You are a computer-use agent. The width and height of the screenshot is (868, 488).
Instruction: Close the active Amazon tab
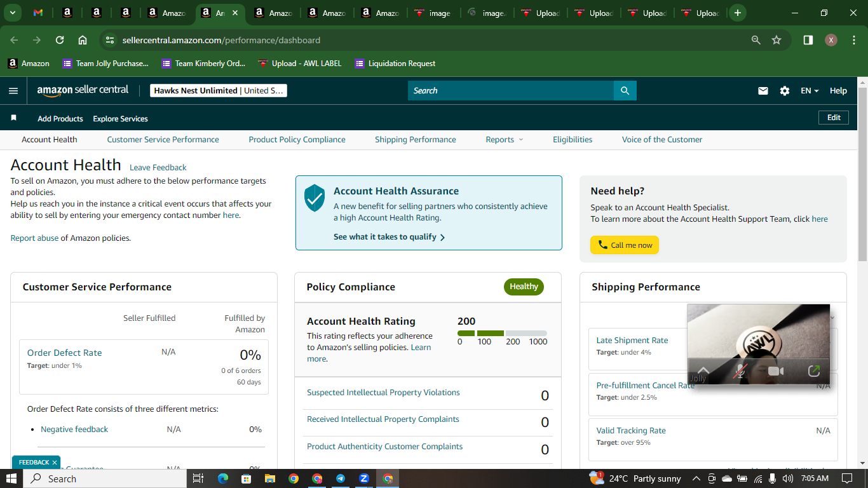tap(236, 13)
